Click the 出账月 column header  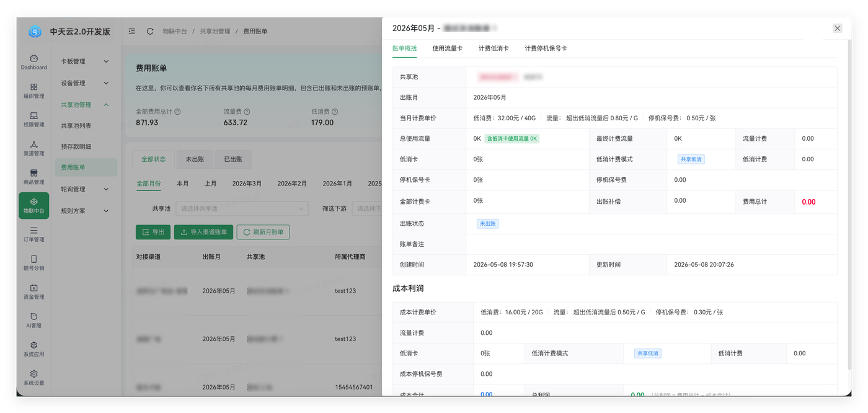[212, 256]
